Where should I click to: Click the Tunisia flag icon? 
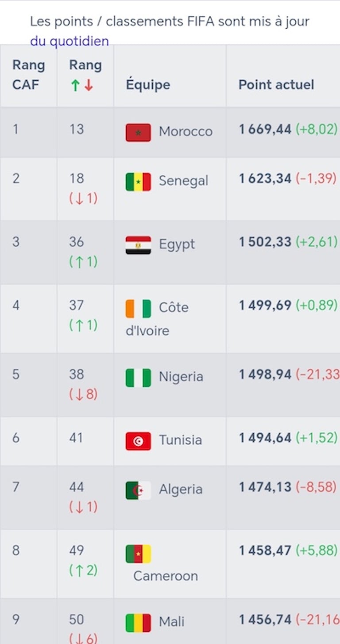[138, 441]
